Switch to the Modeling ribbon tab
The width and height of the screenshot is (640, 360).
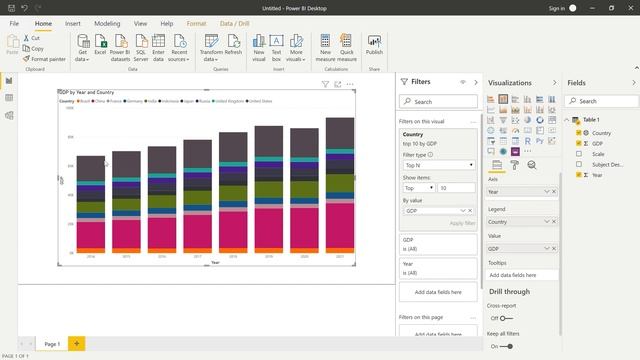tap(107, 24)
